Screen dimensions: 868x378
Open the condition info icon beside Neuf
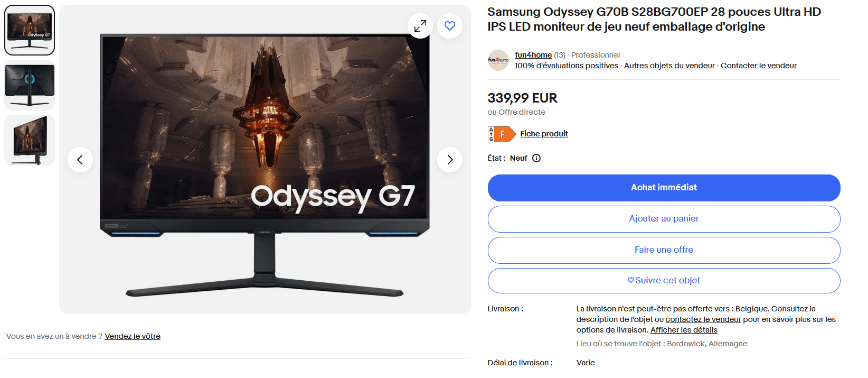pos(536,158)
